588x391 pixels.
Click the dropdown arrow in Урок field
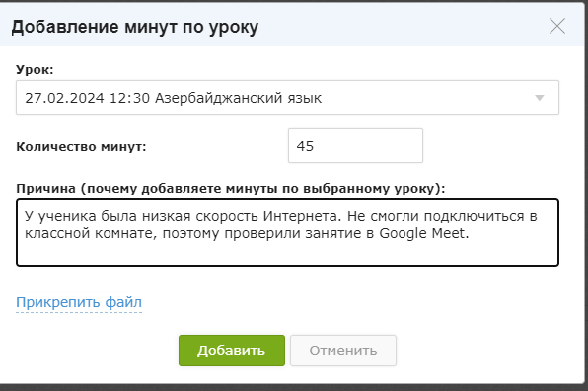pyautogui.click(x=540, y=98)
